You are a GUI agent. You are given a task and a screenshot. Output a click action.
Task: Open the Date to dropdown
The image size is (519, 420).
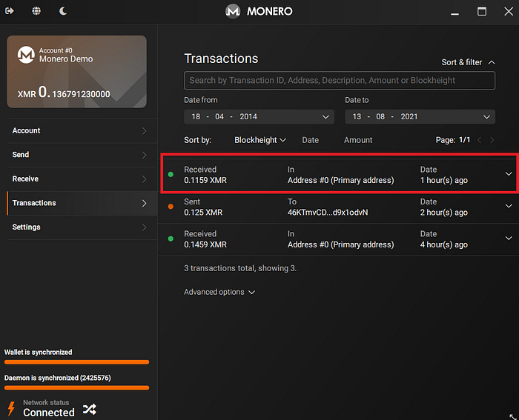tap(420, 117)
